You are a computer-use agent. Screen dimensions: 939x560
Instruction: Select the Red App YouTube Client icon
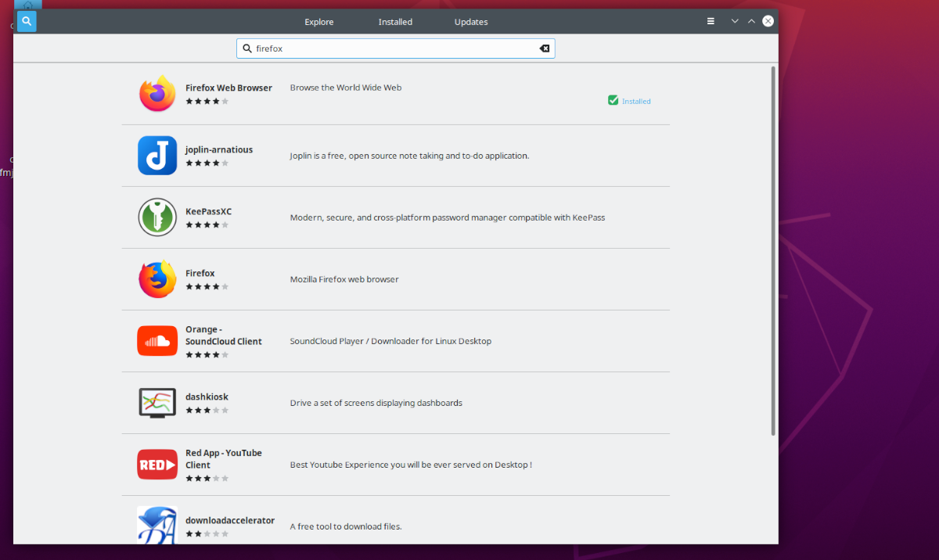[156, 464]
